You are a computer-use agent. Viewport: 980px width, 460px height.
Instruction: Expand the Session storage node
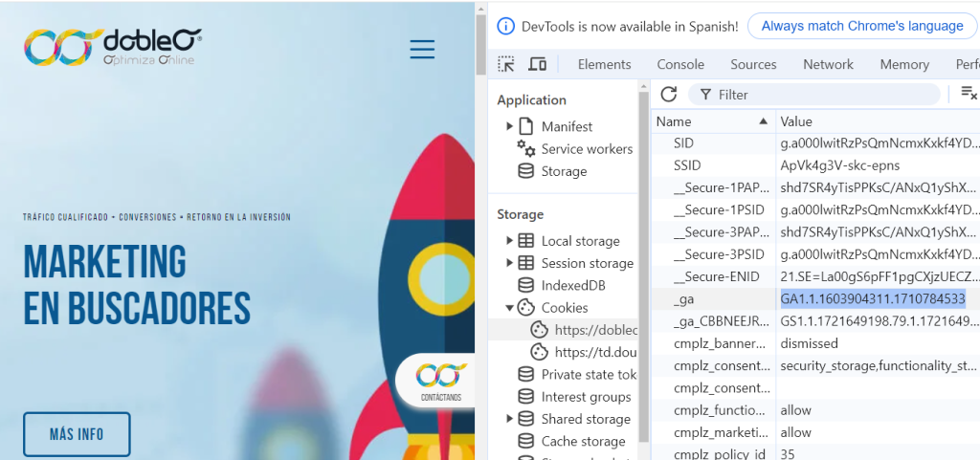click(x=510, y=263)
